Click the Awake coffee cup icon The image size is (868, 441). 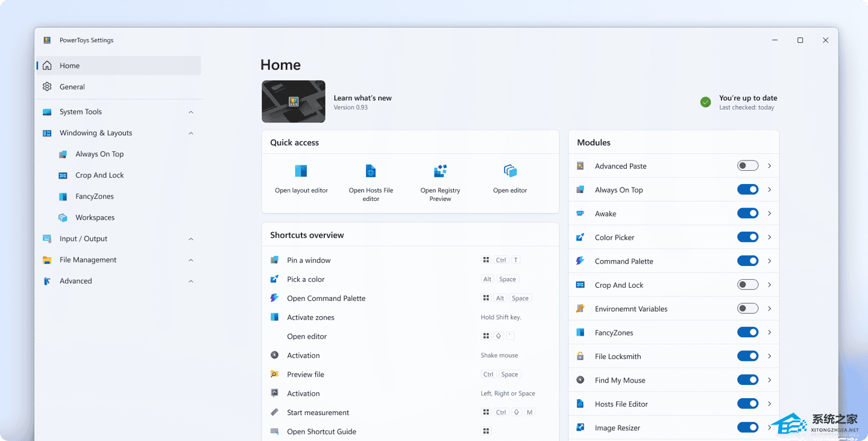pos(580,214)
